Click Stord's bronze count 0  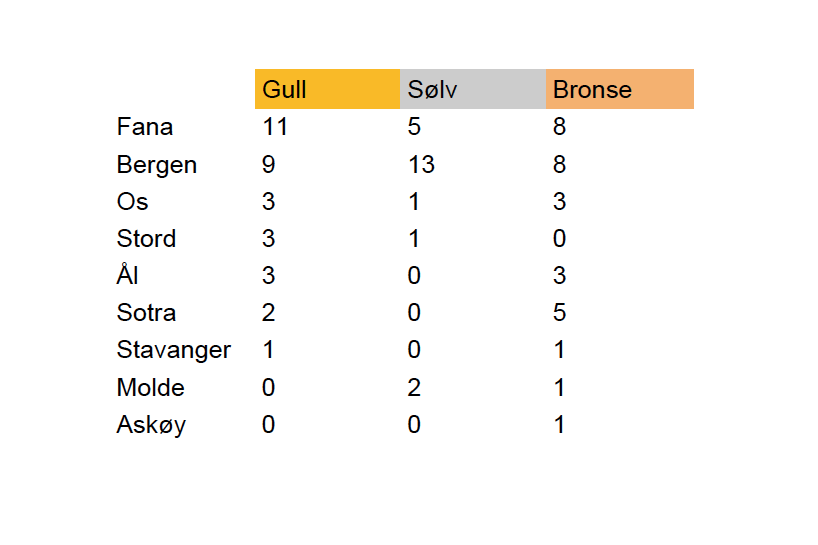560,239
